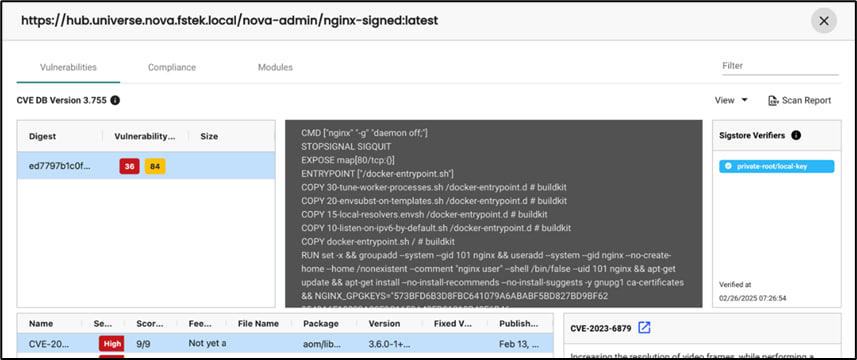Image resolution: width=857 pixels, height=360 pixels.
Task: Click the CVE-2023-6879 detail heading
Action: (601, 328)
